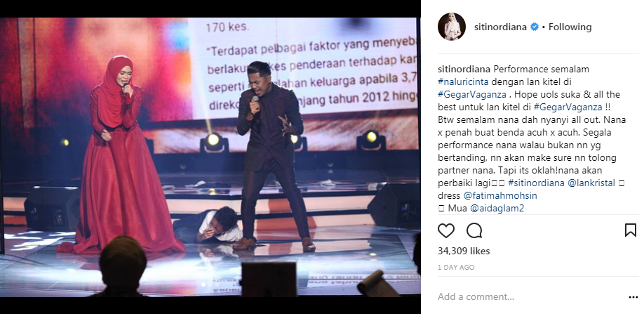Image resolution: width=644 pixels, height=314 pixels.
Task: Like the post with heart icon
Action: (446, 230)
